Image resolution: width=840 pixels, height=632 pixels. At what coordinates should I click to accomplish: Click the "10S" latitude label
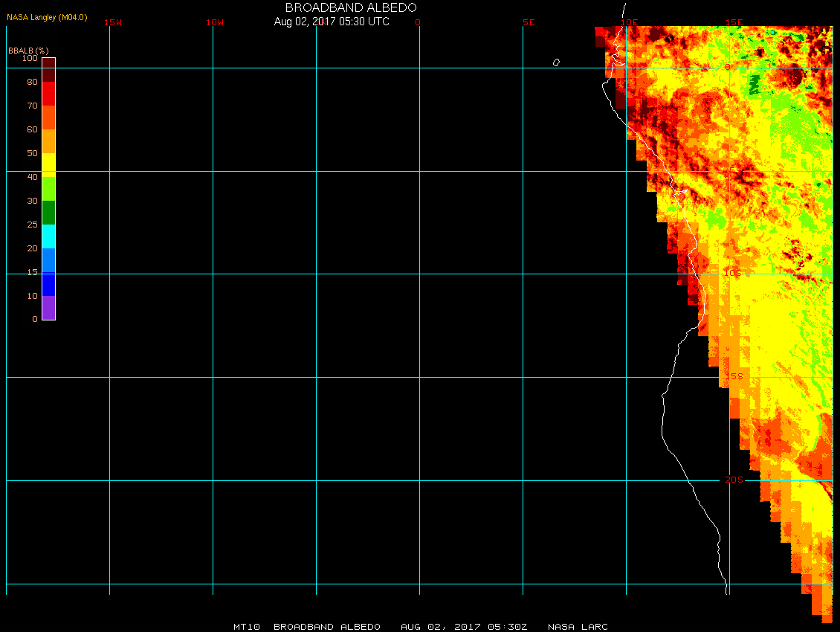pyautogui.click(x=733, y=274)
